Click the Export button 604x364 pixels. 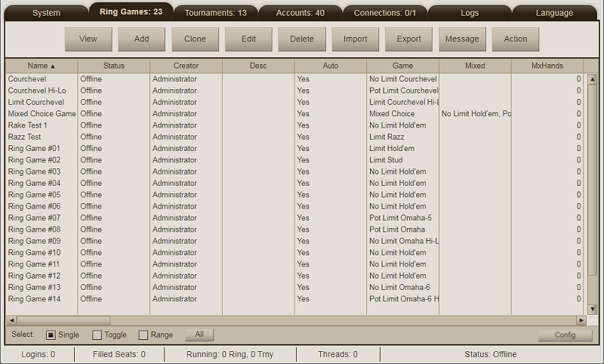click(x=408, y=39)
